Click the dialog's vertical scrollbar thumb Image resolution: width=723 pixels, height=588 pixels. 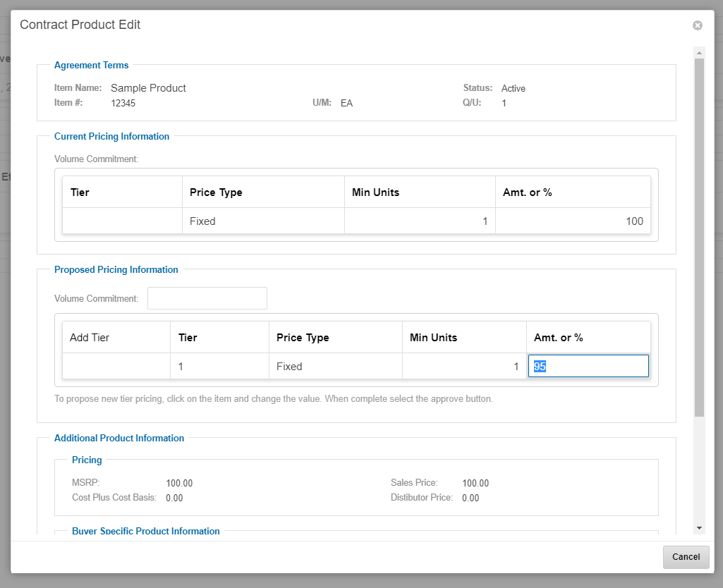point(699,236)
